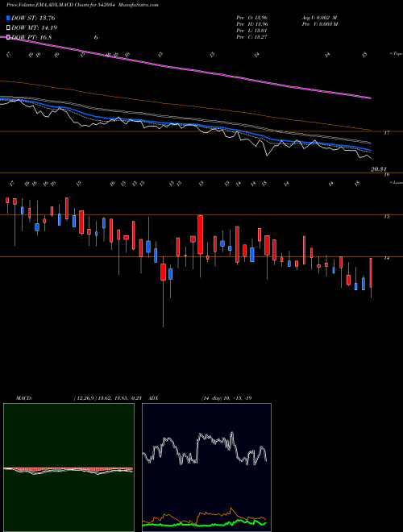Click the 'Pre C: 13.27' close value

(x=252, y=37)
